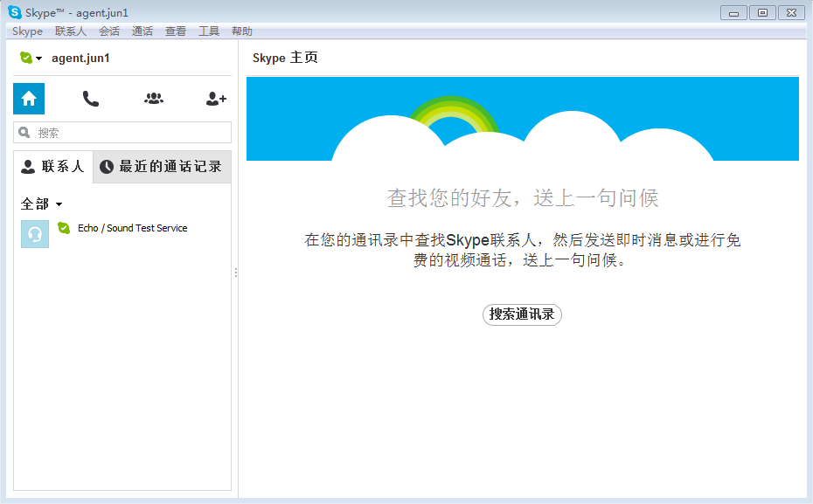The width and height of the screenshot is (813, 504).
Task: Open the 帮助 menu
Action: pyautogui.click(x=241, y=31)
